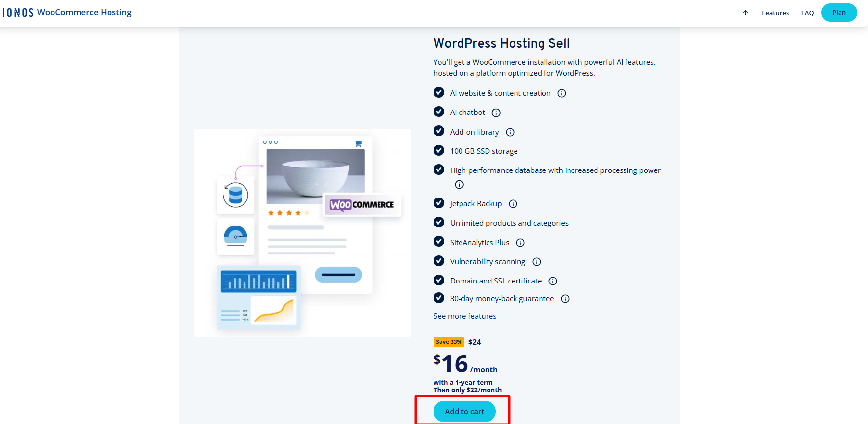
Task: Click the star rating in illustration
Action: (289, 213)
